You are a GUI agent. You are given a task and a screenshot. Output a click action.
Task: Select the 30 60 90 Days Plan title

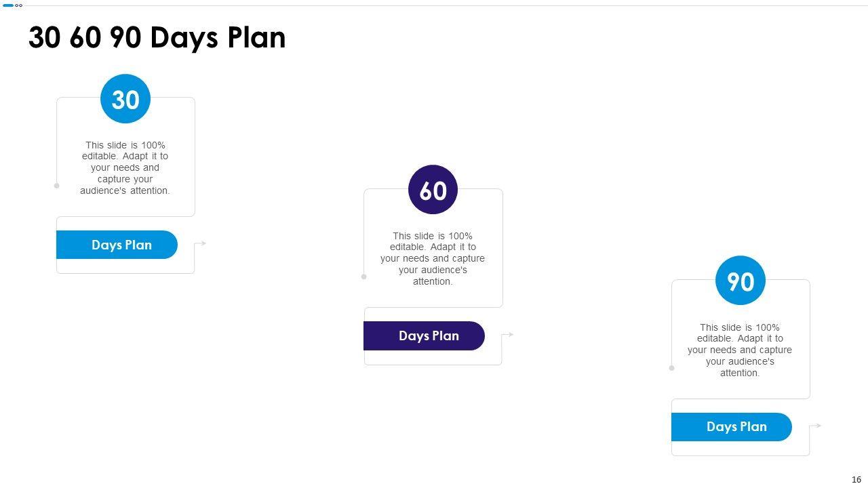click(x=157, y=38)
